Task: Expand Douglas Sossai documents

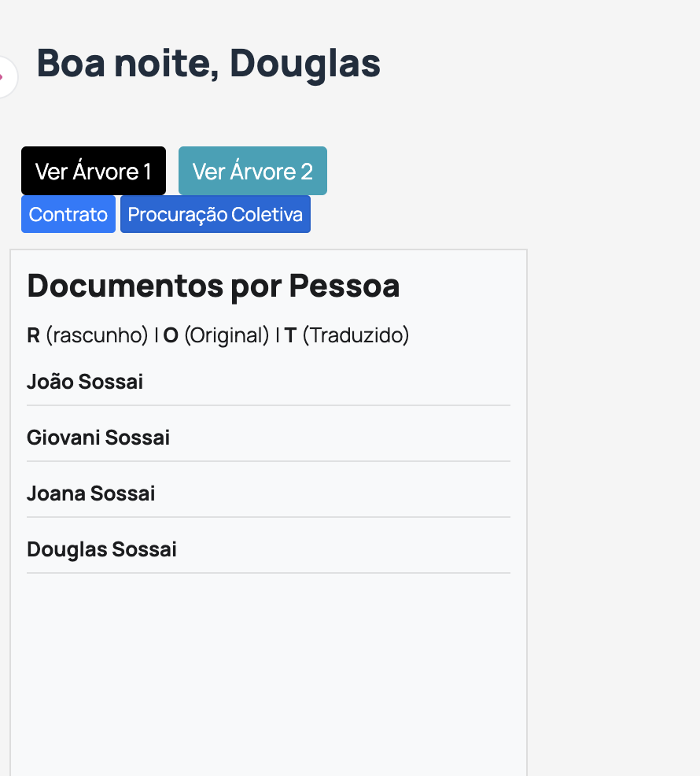Action: pos(101,549)
